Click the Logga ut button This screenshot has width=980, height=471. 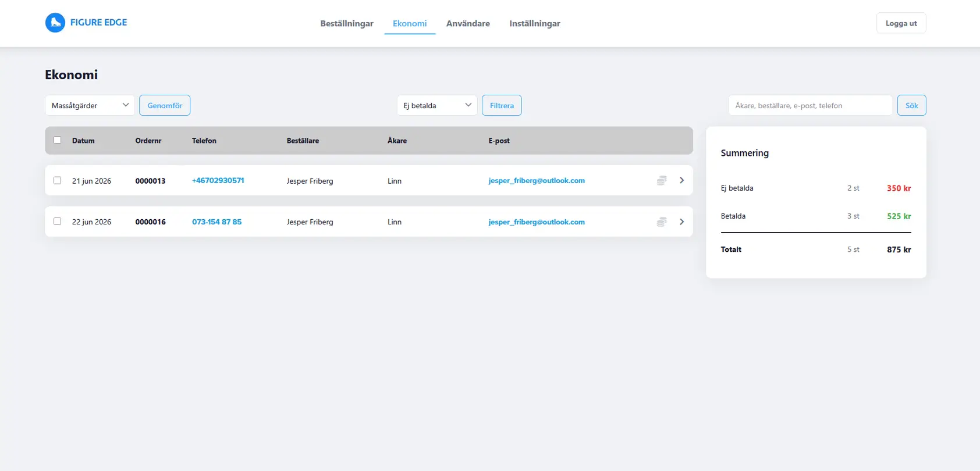tap(901, 23)
